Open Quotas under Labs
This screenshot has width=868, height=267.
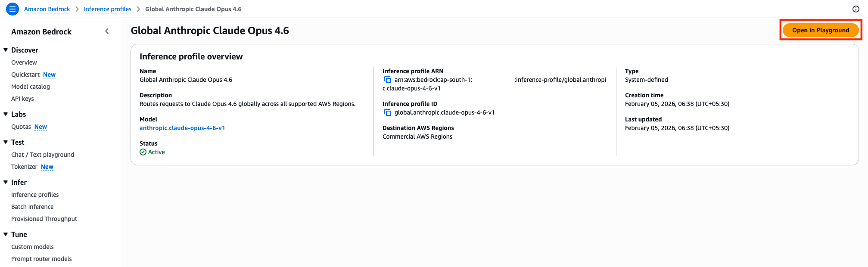click(x=21, y=127)
